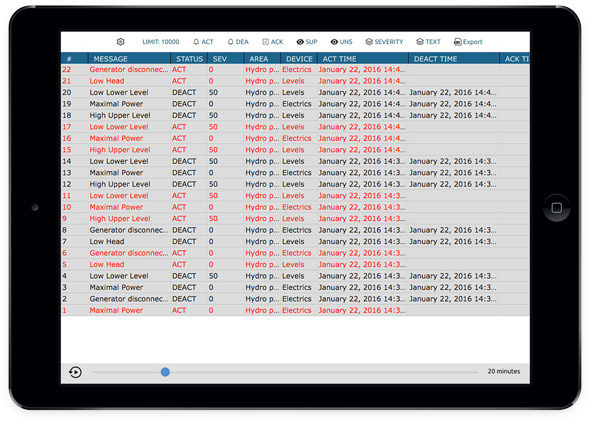Select alarm row 1 Maximal Power

(x=295, y=310)
